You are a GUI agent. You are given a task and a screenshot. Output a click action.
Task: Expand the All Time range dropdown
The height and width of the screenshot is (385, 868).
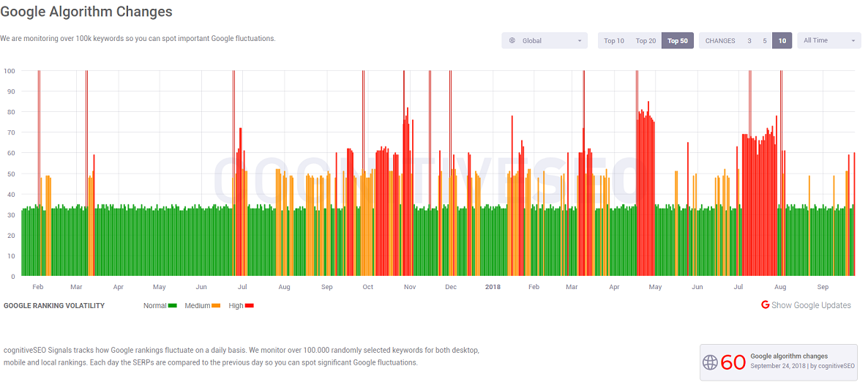click(x=853, y=41)
